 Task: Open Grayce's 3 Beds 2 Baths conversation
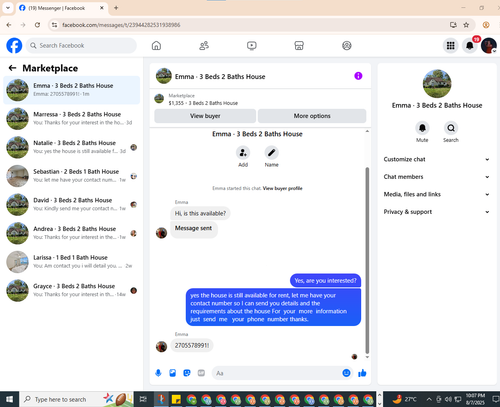pyautogui.click(x=72, y=291)
